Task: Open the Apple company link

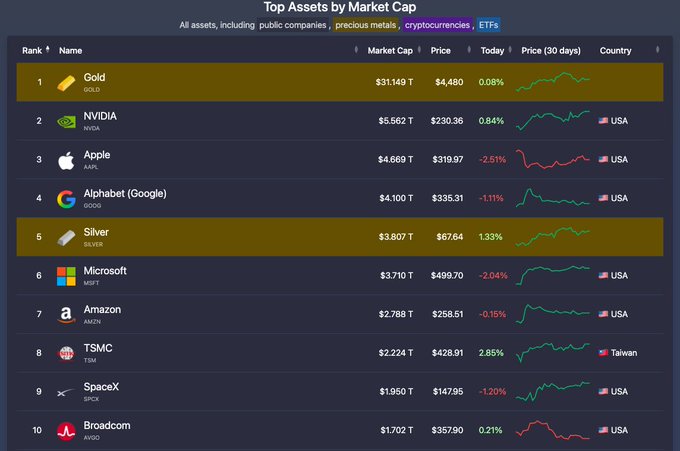Action: [97, 155]
